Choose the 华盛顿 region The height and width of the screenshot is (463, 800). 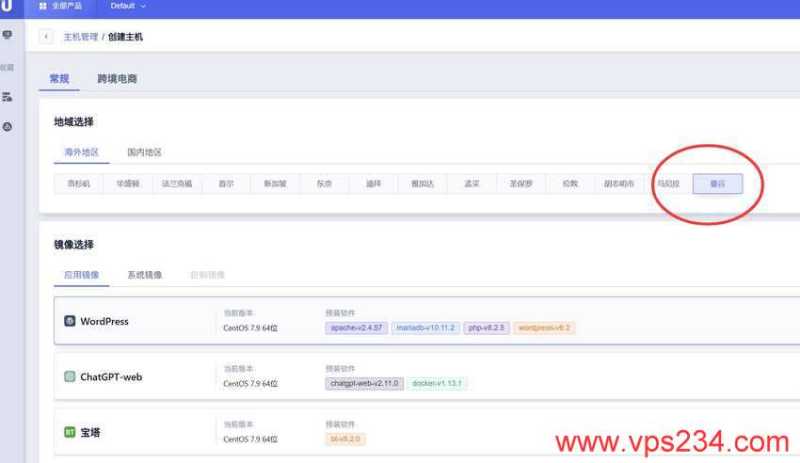click(128, 184)
